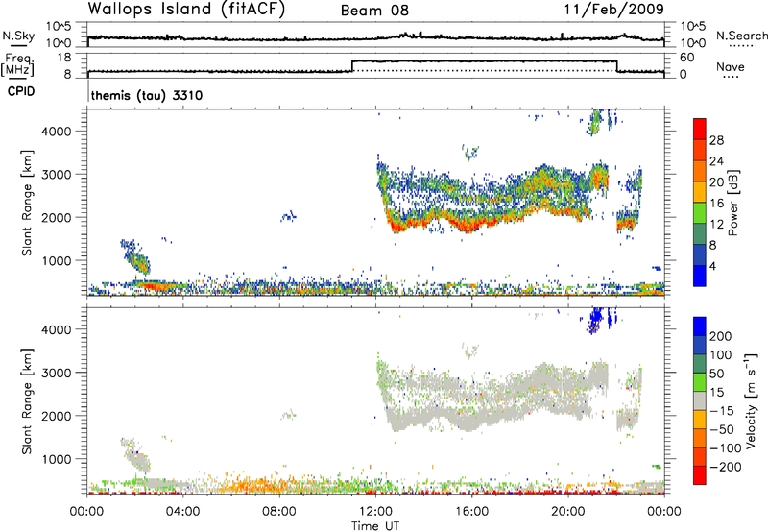
Task: Click the '4000' tick in the power panel
Action: point(57,132)
